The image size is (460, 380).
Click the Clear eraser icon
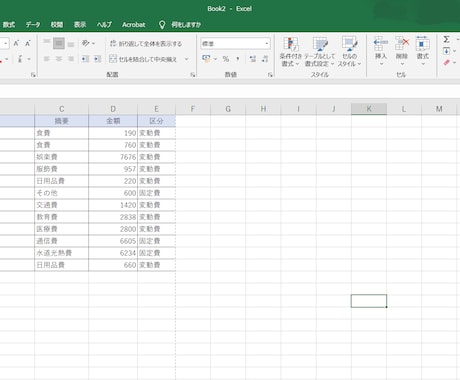447,62
